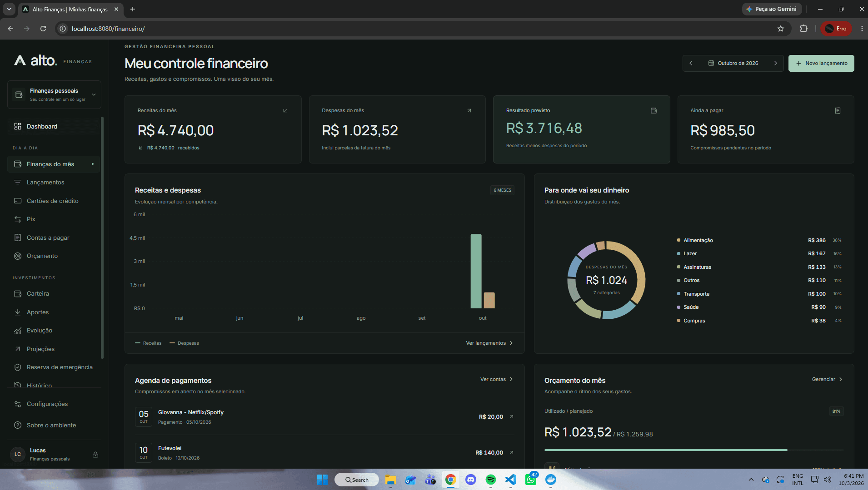This screenshot has width=868, height=490.
Task: Open the Outubro de 2026 month picker
Action: point(733,63)
